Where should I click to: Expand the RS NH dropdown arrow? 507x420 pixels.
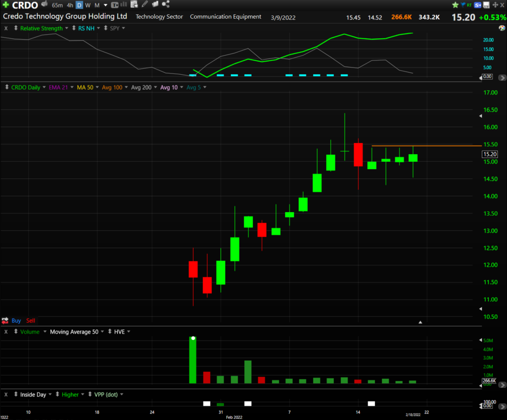(x=98, y=28)
